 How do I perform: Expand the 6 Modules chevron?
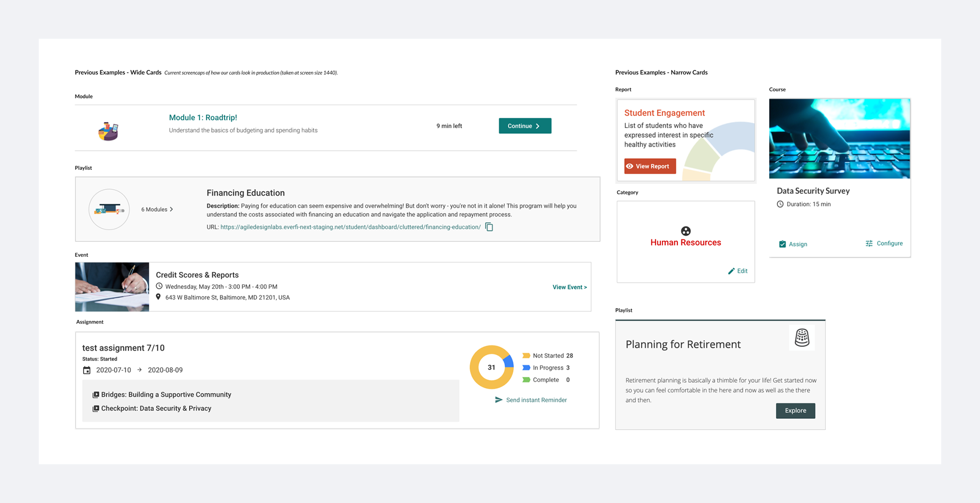[171, 209]
